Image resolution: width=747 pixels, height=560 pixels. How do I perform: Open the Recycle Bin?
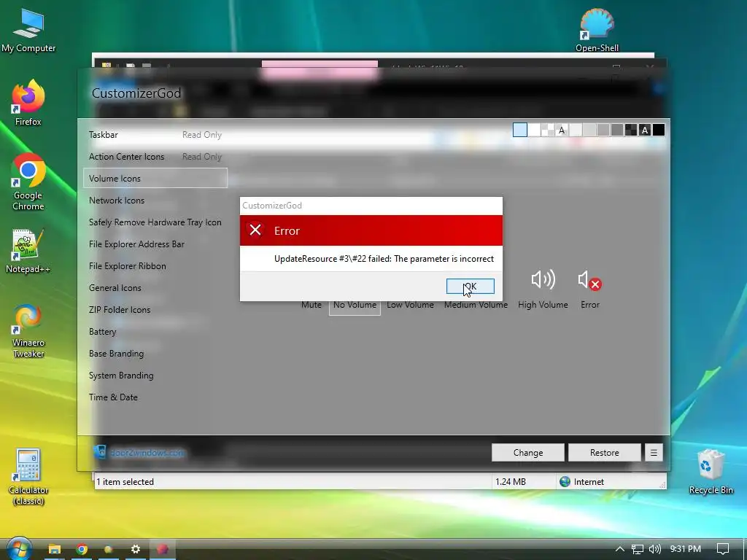(711, 472)
